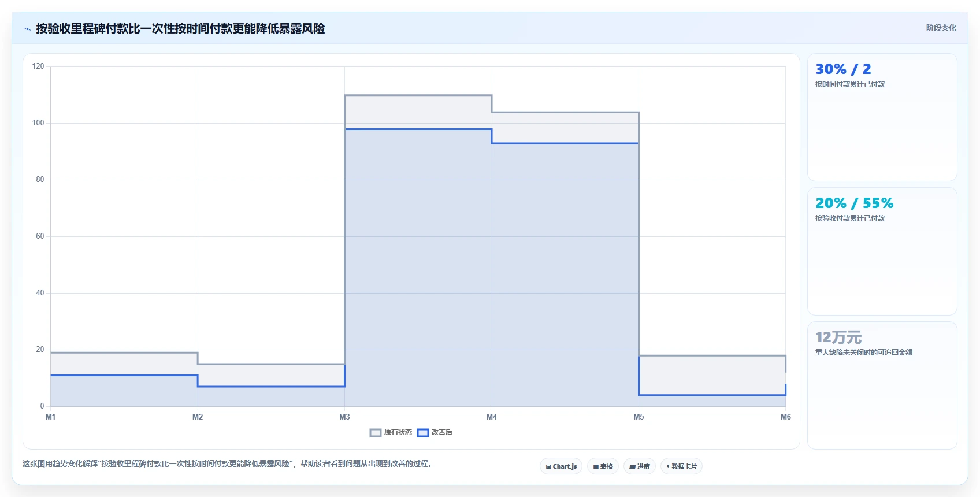This screenshot has width=980, height=497.
Task: Click the M3 x-axis label
Action: click(x=345, y=417)
